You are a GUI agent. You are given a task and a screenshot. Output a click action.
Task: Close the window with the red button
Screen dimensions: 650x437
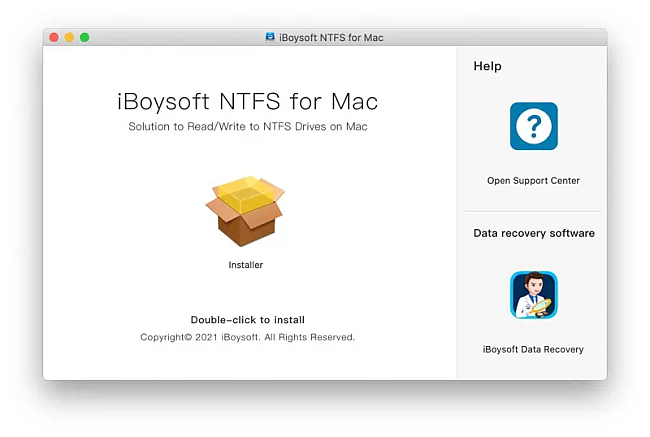(54, 37)
